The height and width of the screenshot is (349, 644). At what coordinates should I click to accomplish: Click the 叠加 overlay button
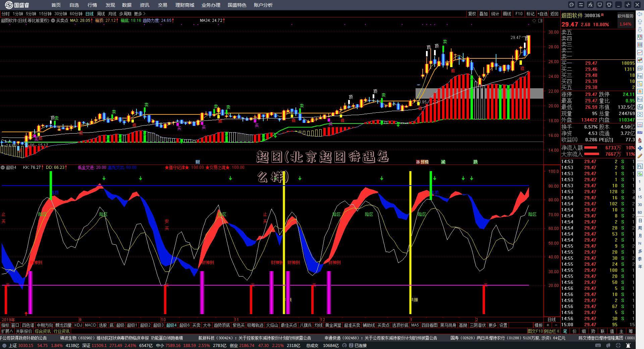click(483, 14)
